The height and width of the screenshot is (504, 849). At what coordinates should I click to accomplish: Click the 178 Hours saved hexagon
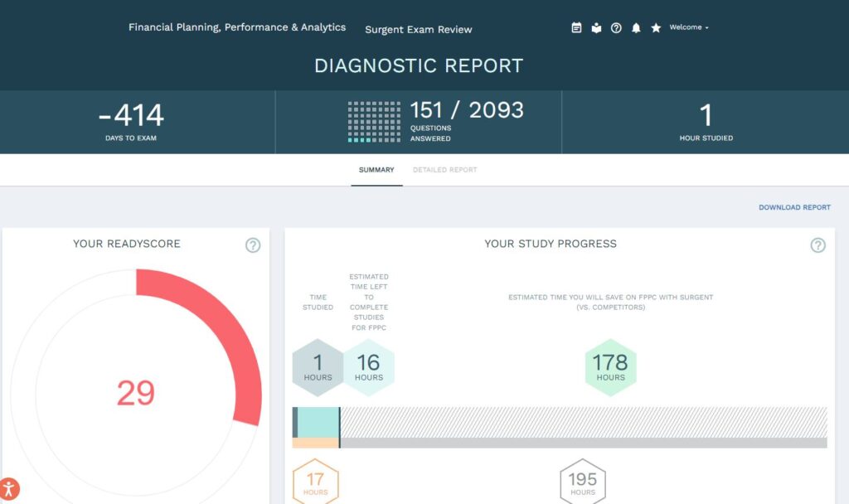pos(611,367)
